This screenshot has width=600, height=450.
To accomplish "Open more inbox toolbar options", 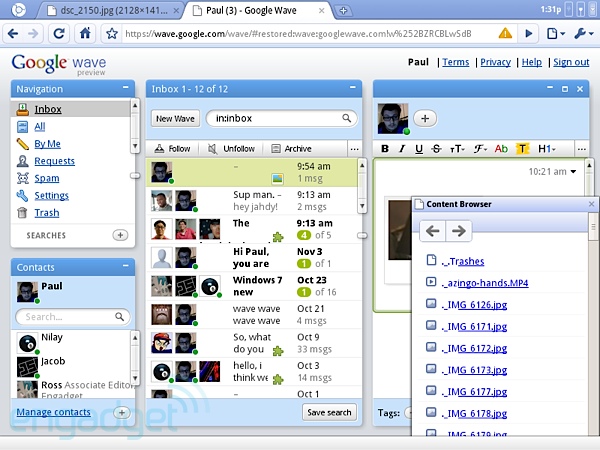I will coord(354,149).
